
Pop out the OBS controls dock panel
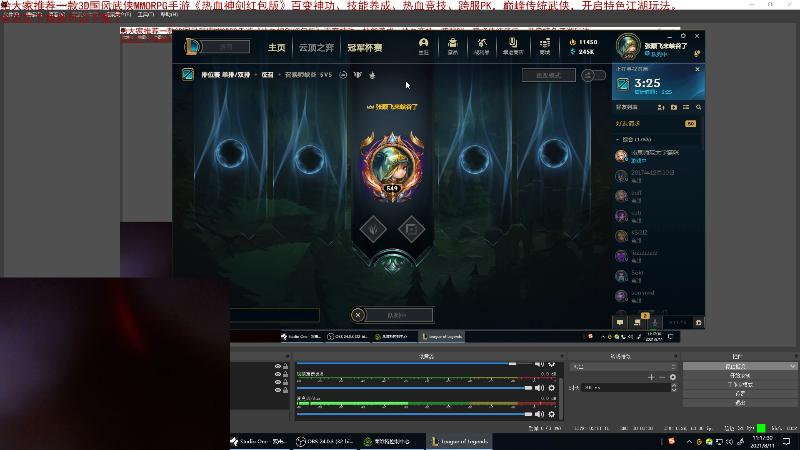(796, 356)
